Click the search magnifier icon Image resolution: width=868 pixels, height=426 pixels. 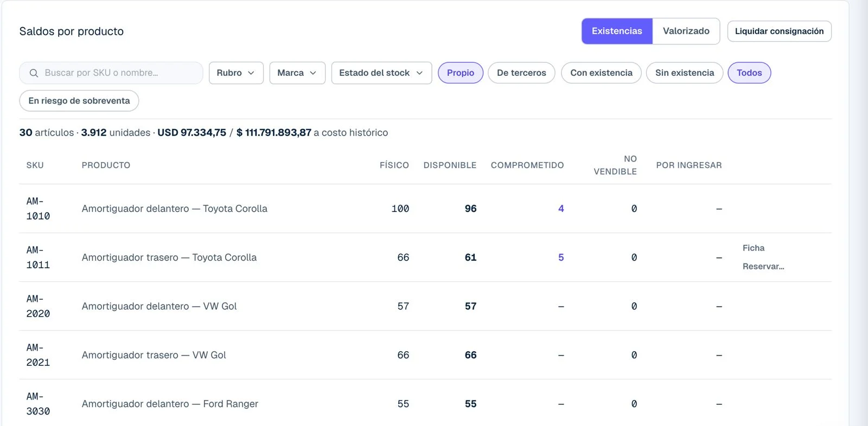point(34,73)
